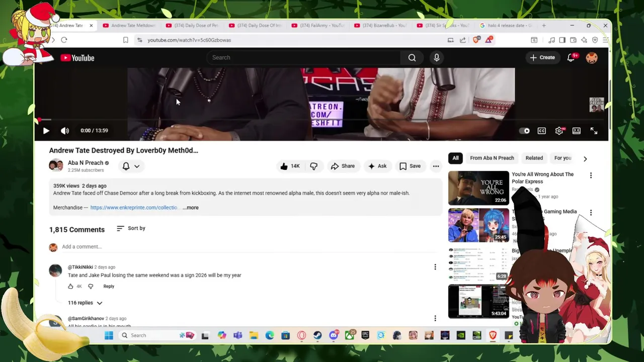Dislike TikkiNikki's comment
Screen dimensions: 644x362
[91, 287]
